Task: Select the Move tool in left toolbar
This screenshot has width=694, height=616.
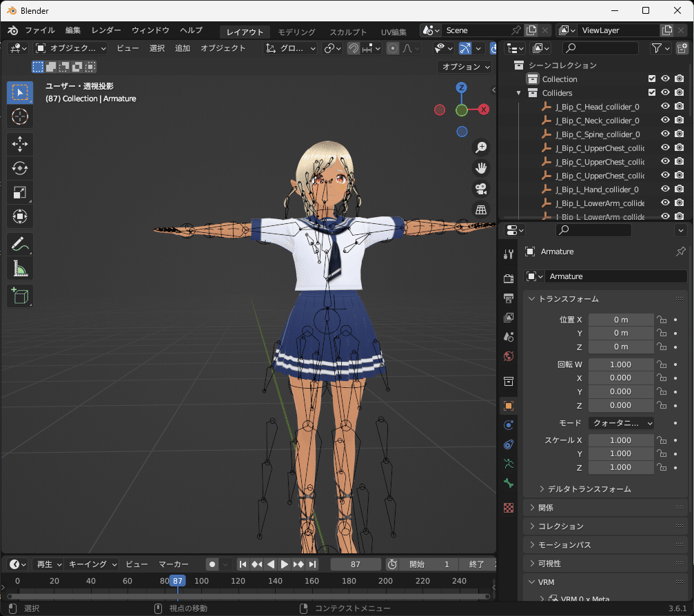Action: [20, 143]
